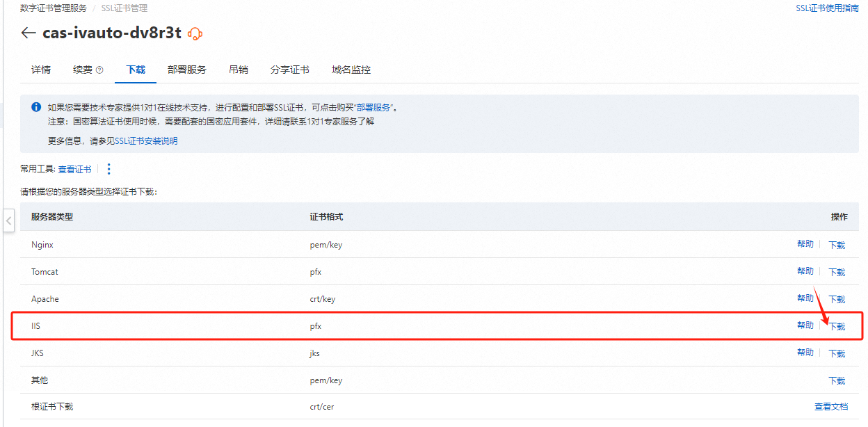Go back using the left arrow icon

(x=29, y=33)
